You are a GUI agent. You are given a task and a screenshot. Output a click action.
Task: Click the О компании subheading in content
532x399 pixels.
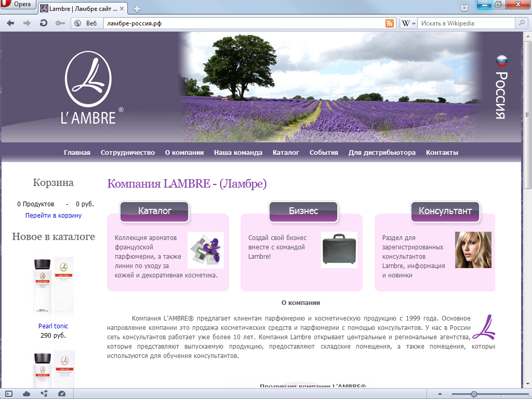301,303
